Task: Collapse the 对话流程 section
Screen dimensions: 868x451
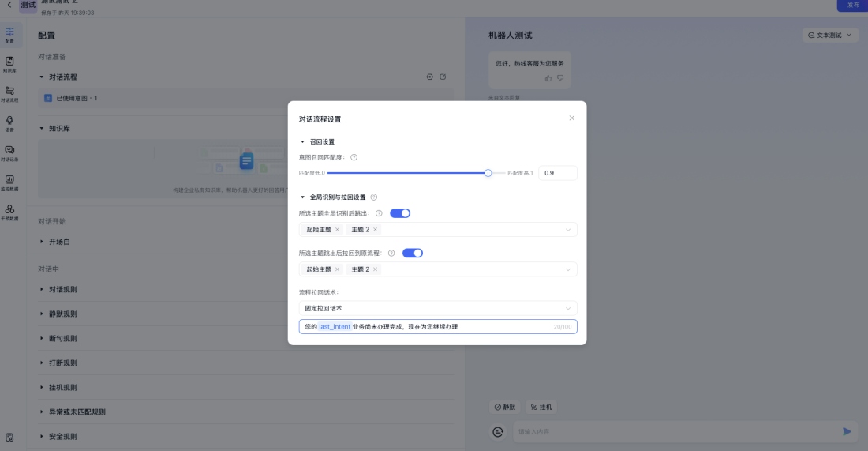Action: (x=42, y=77)
